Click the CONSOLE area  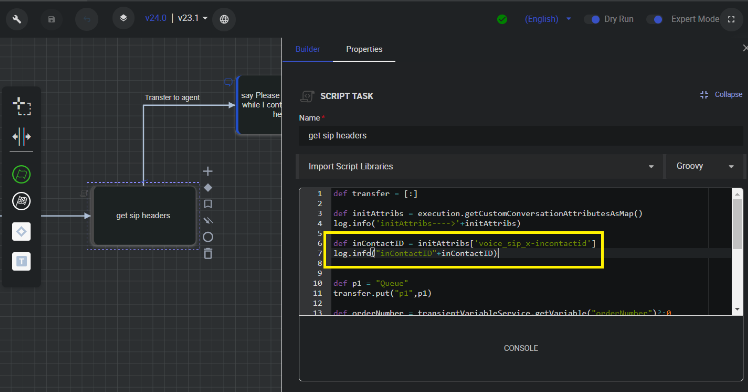[521, 348]
